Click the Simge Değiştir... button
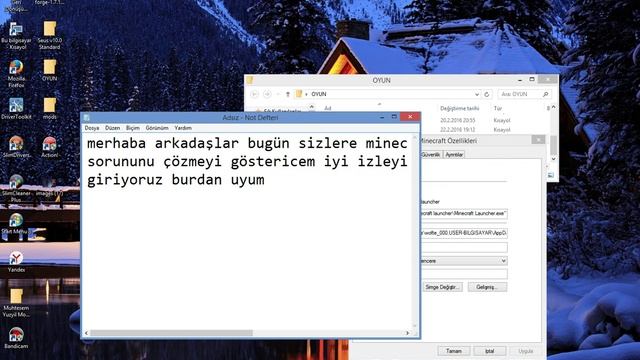Image resolution: width=640 pixels, height=360 pixels. tap(442, 287)
